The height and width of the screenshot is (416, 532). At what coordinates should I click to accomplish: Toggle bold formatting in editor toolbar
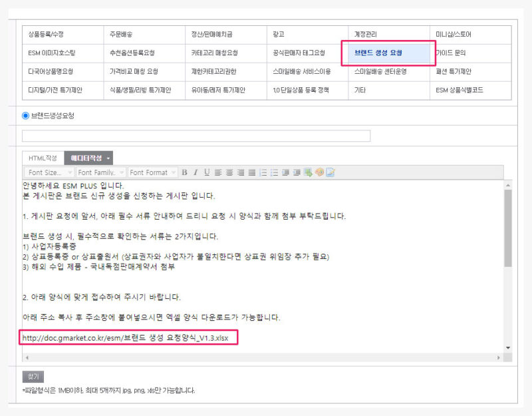184,172
